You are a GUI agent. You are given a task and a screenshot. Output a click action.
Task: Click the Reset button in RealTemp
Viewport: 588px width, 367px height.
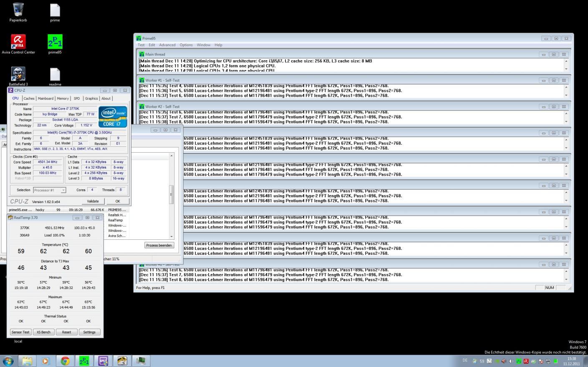point(66,332)
